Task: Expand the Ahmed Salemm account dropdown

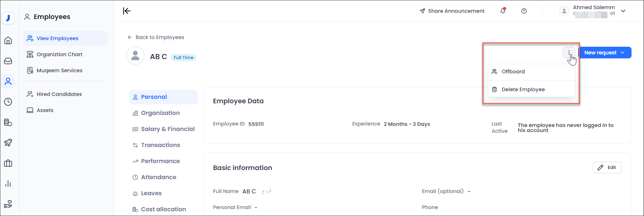Action: tap(623, 11)
